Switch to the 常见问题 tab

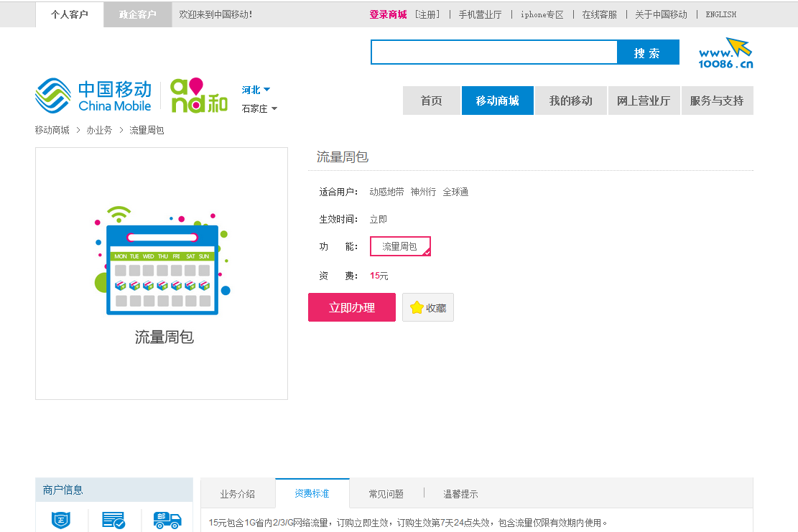click(386, 494)
